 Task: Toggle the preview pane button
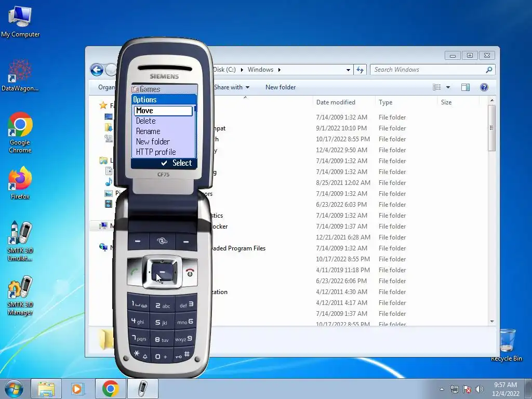pos(465,87)
